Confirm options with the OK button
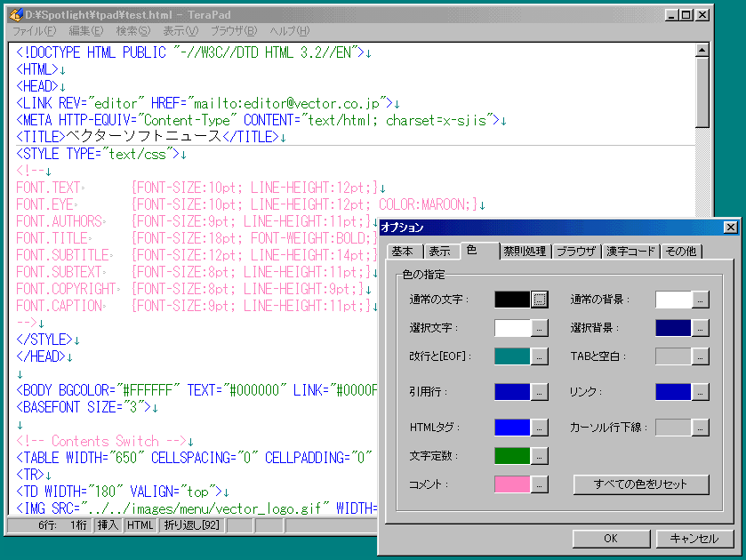Screen dimensions: 746x560 pos(611,539)
